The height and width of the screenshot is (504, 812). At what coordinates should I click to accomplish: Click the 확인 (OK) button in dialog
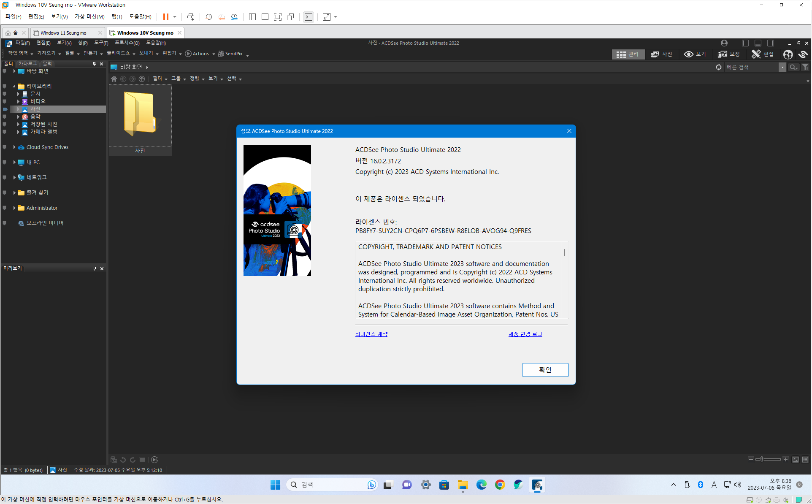point(545,370)
